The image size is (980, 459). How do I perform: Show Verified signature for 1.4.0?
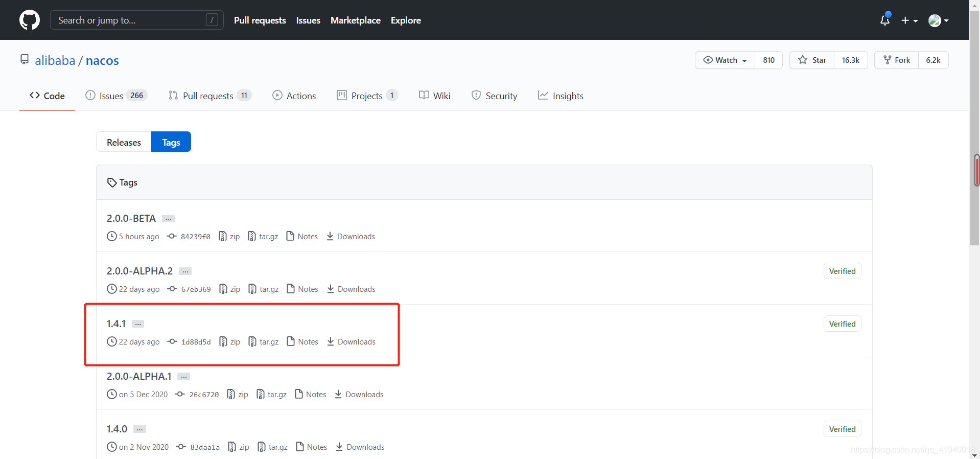842,429
